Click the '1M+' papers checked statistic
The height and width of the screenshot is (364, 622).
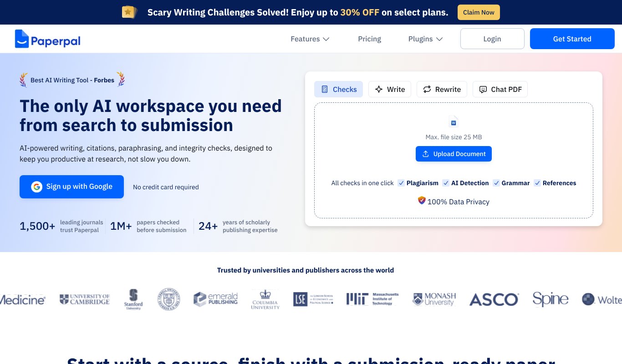pos(148,226)
